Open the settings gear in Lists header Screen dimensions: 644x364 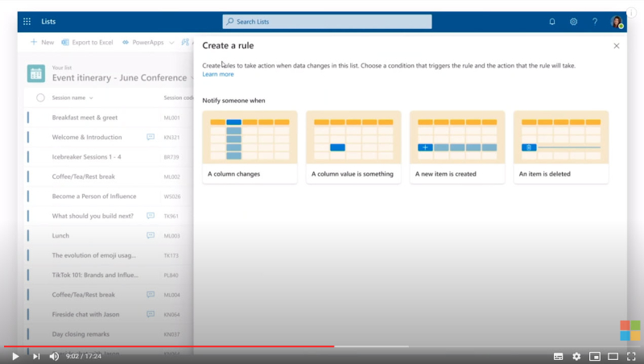[x=573, y=22]
